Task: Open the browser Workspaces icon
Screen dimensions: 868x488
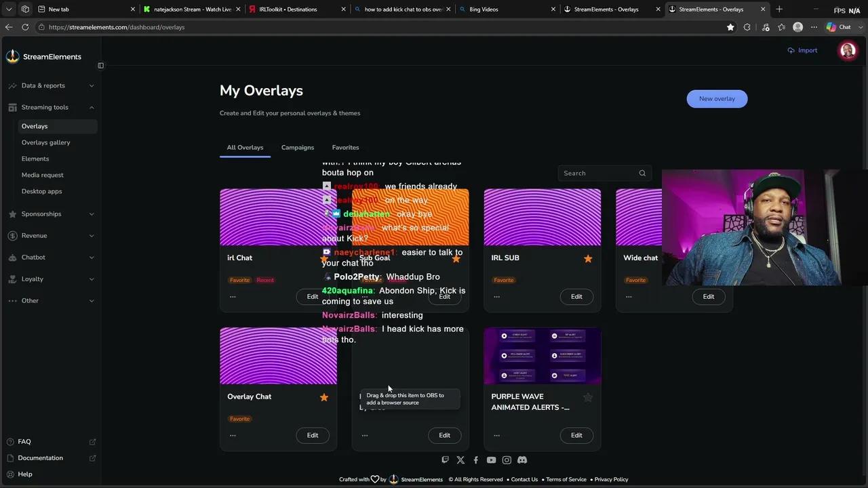Action: (25, 9)
